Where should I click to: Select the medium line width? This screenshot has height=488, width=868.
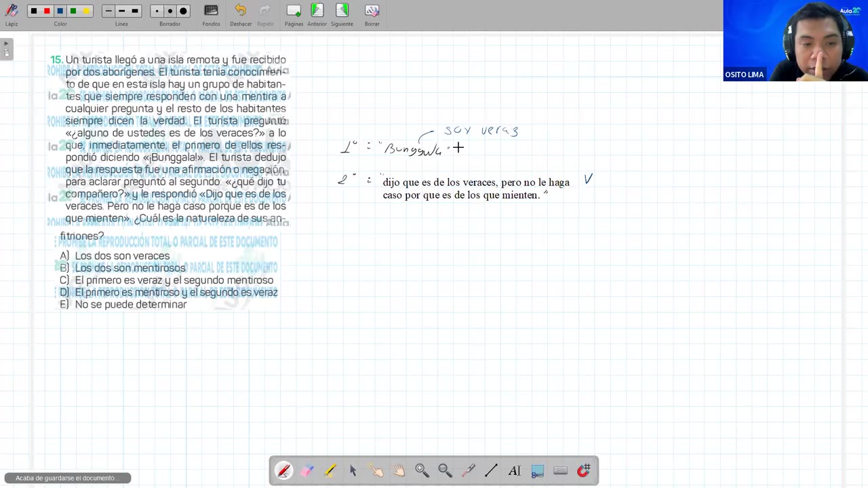(121, 11)
